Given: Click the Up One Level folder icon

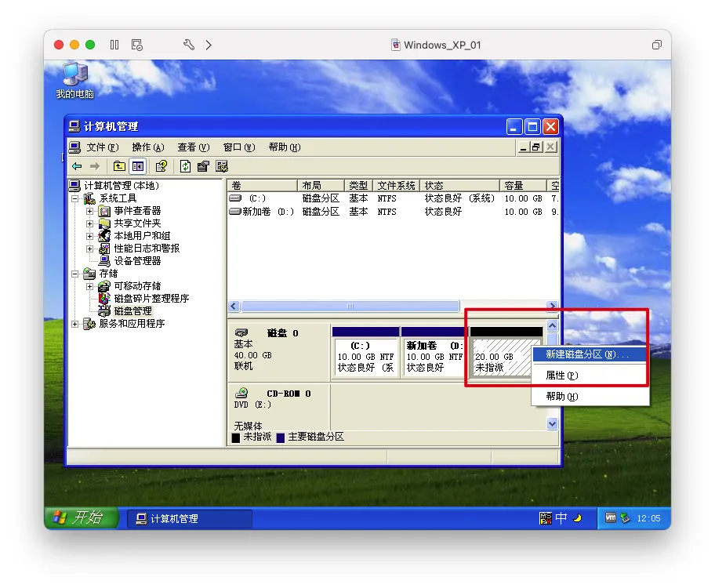Looking at the screenshot, I should 119,166.
